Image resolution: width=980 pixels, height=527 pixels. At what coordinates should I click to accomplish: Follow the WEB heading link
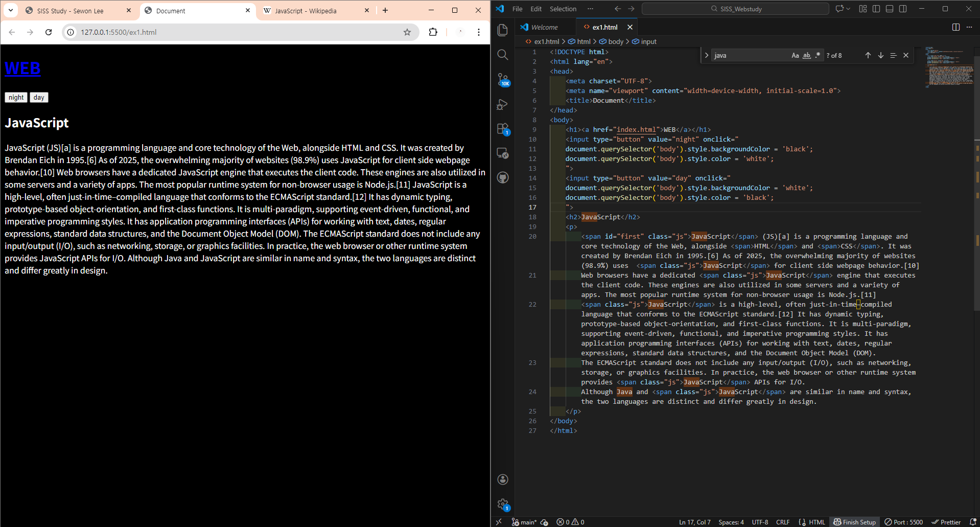(x=22, y=68)
